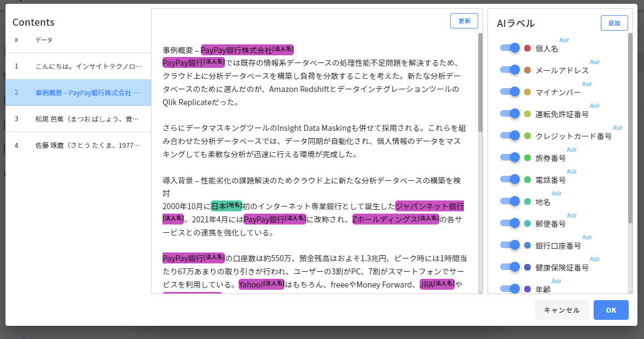Click highlighted PayPay銀行株式会社 in the text heading
The image size is (644, 339).
247,50
